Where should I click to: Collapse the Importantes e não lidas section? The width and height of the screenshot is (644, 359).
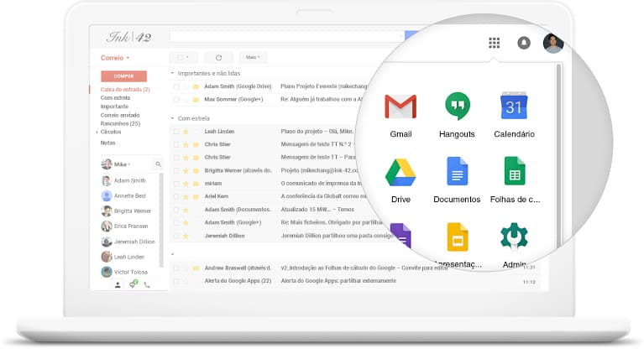[x=172, y=74]
